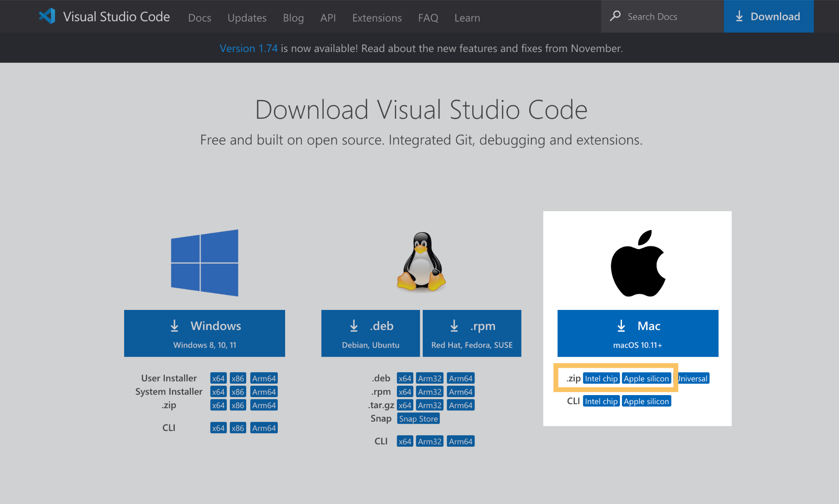839x504 pixels.
Task: Click the Apple logo image
Action: 637,262
